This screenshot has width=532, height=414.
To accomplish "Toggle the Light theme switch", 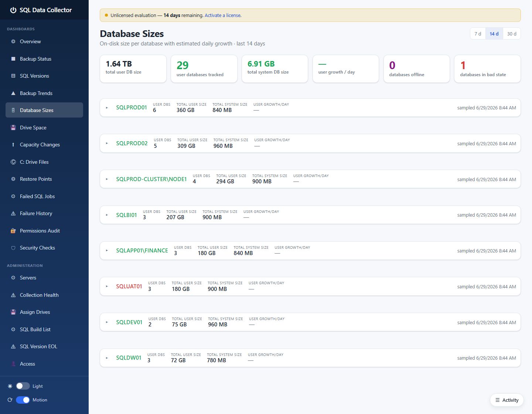I will (23, 386).
